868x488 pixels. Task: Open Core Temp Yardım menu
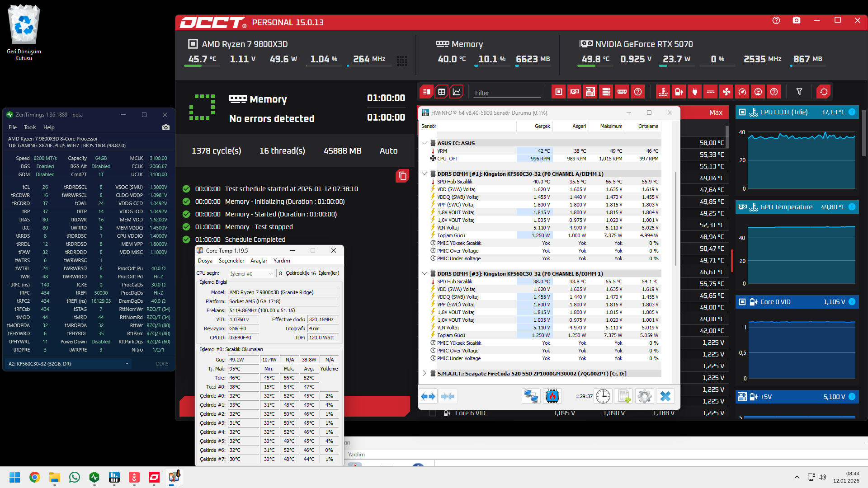[x=282, y=261]
